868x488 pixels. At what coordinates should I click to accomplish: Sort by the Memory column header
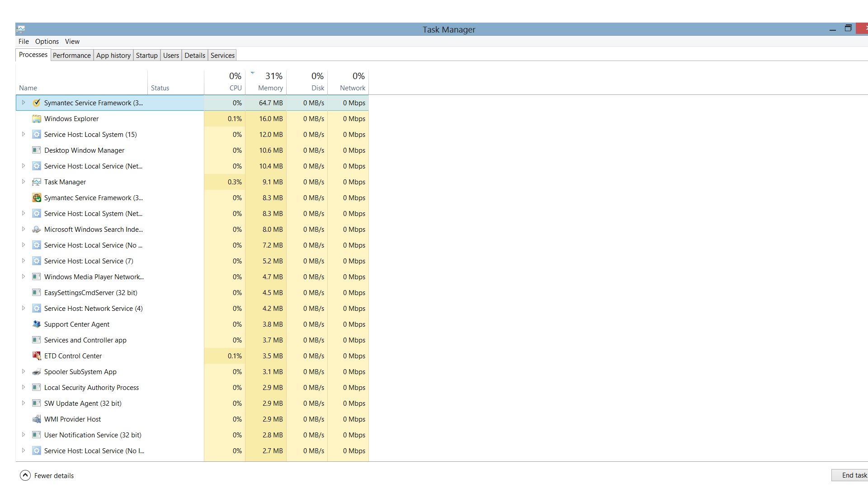(266, 83)
